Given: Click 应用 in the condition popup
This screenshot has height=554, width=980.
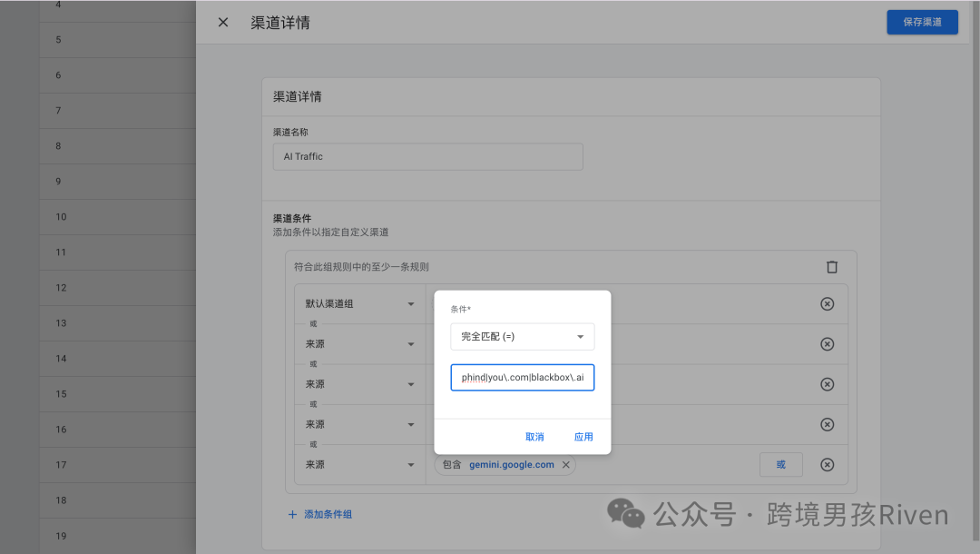Looking at the screenshot, I should [x=583, y=437].
